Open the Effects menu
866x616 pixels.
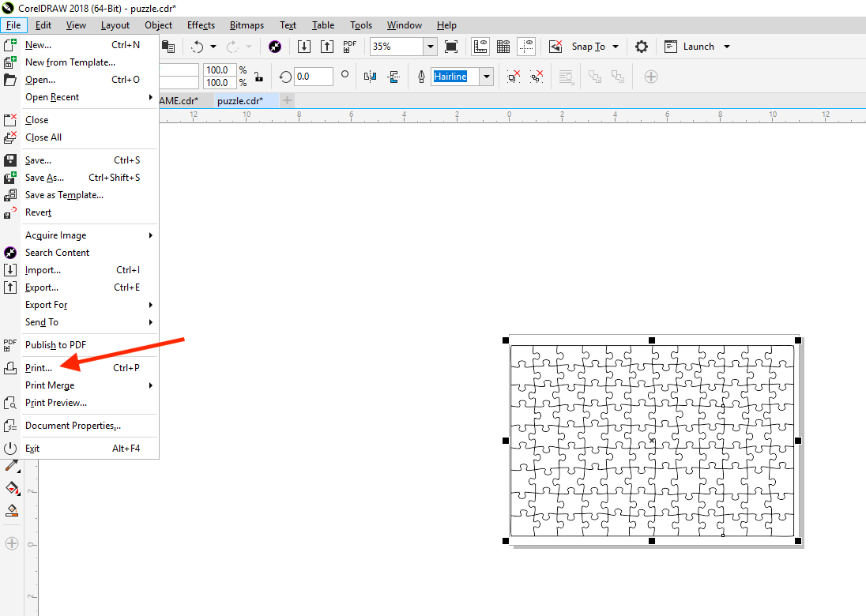pyautogui.click(x=201, y=25)
